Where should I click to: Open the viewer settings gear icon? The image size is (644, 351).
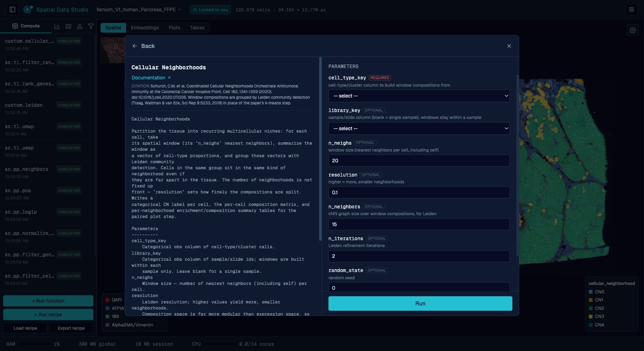[633, 30]
